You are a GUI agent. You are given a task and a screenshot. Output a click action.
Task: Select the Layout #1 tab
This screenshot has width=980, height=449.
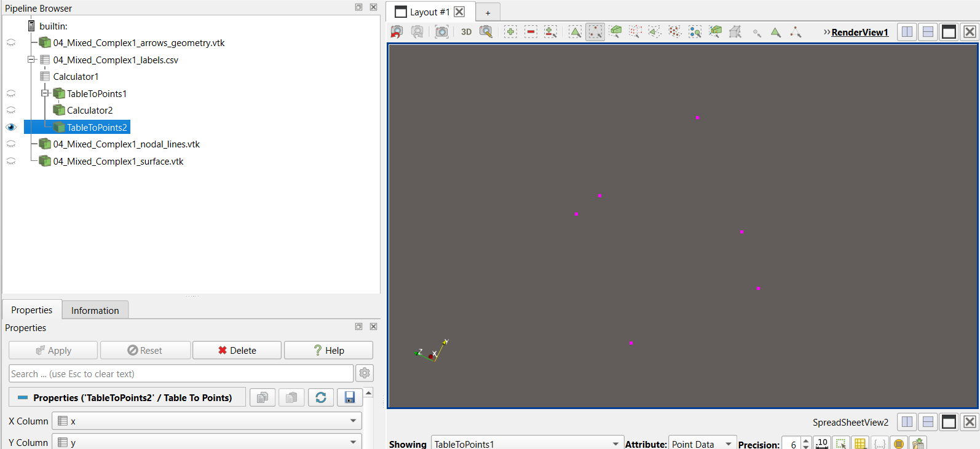pyautogui.click(x=423, y=12)
